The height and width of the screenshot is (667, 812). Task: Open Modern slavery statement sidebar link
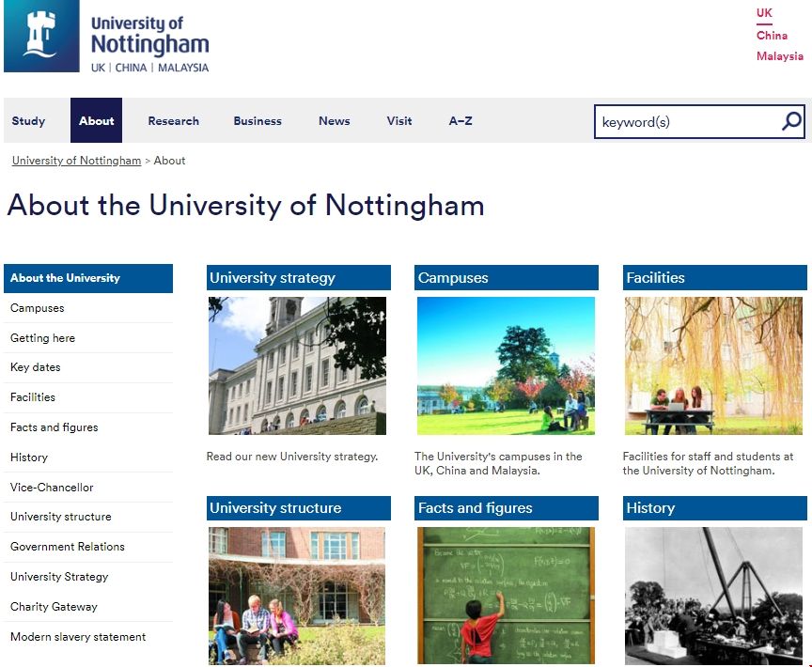point(78,637)
